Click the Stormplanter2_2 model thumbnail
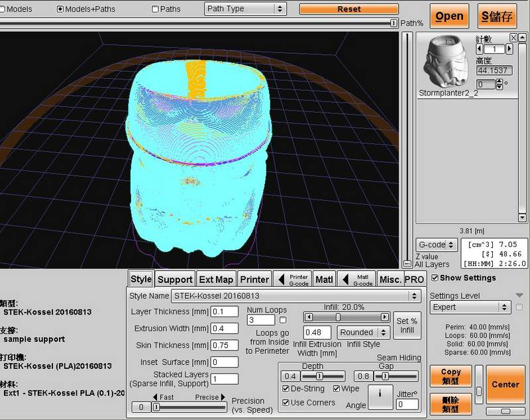The image size is (530, 420). click(446, 62)
